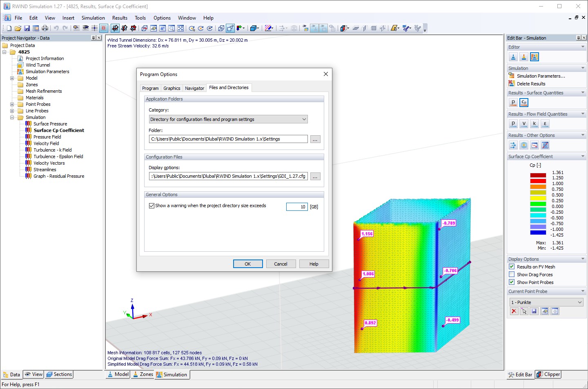Switch to the Program tab in dialog
Screen dimensions: 588x389
150,88
